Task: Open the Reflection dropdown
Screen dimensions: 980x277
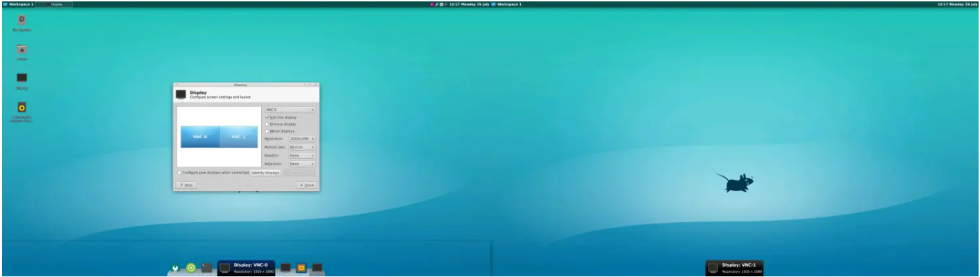Action: tap(302, 164)
